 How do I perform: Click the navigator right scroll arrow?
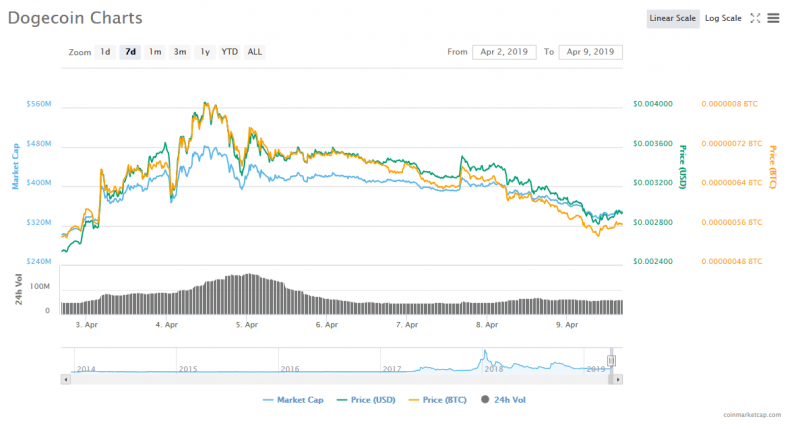pyautogui.click(x=619, y=379)
